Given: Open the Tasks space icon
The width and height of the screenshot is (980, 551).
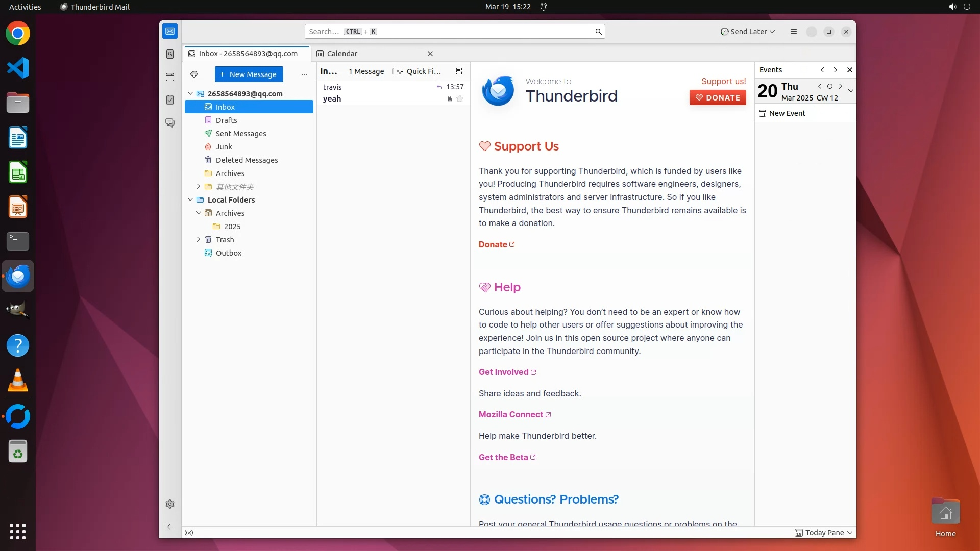Looking at the screenshot, I should tap(170, 100).
